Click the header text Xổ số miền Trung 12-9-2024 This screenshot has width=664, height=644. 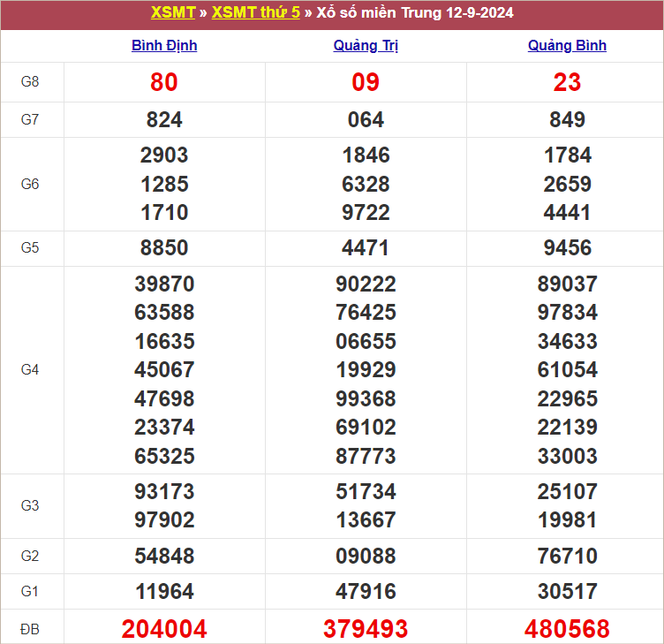(x=415, y=12)
